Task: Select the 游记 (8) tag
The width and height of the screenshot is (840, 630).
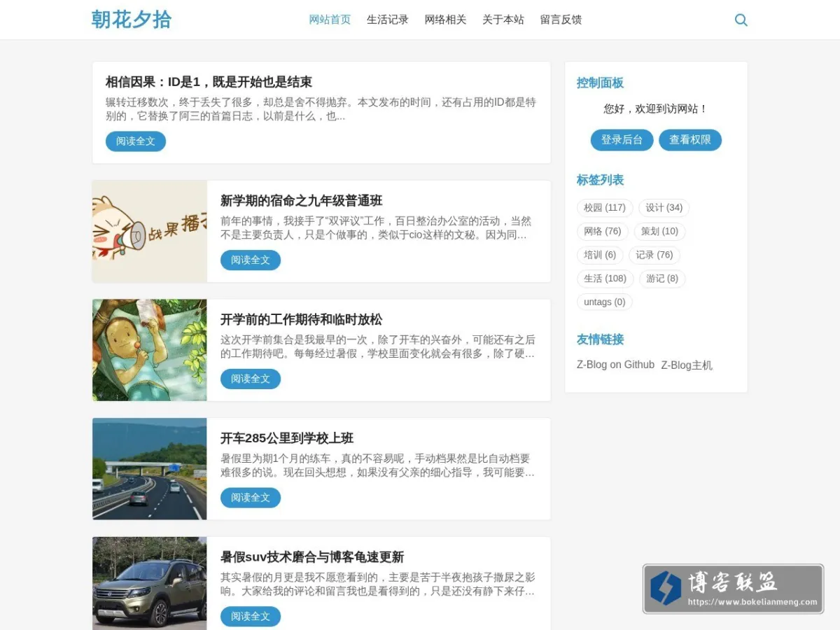Action: click(x=662, y=279)
